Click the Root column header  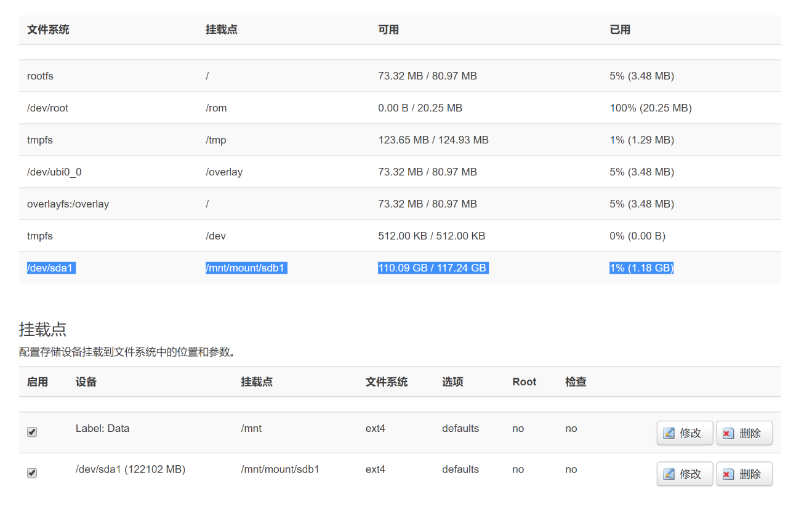(525, 382)
